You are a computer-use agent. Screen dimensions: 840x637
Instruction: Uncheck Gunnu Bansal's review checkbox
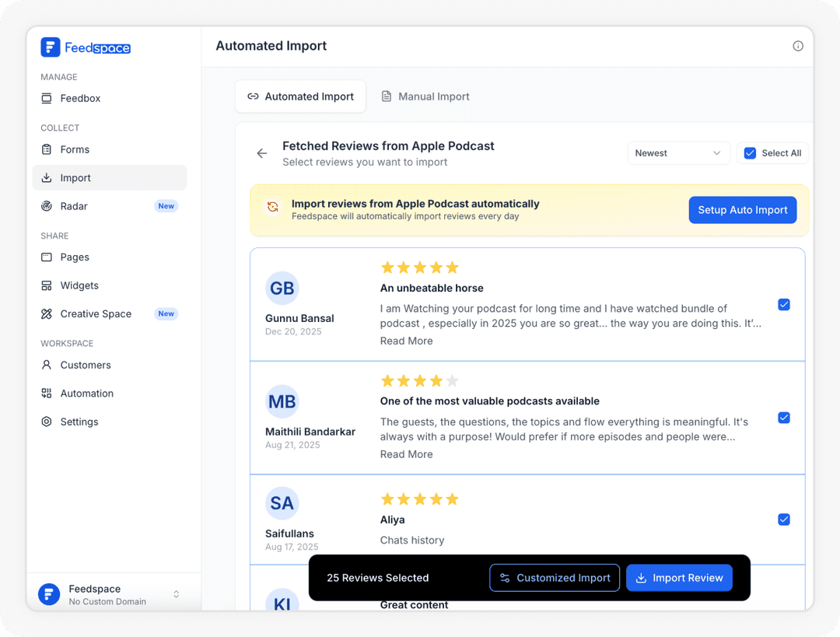pos(784,305)
